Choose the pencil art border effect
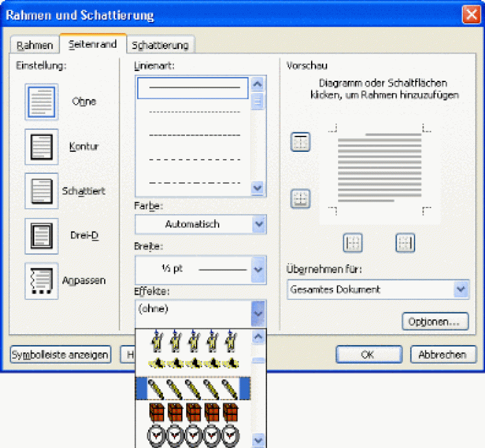The width and height of the screenshot is (485, 448). pyautogui.click(x=193, y=389)
